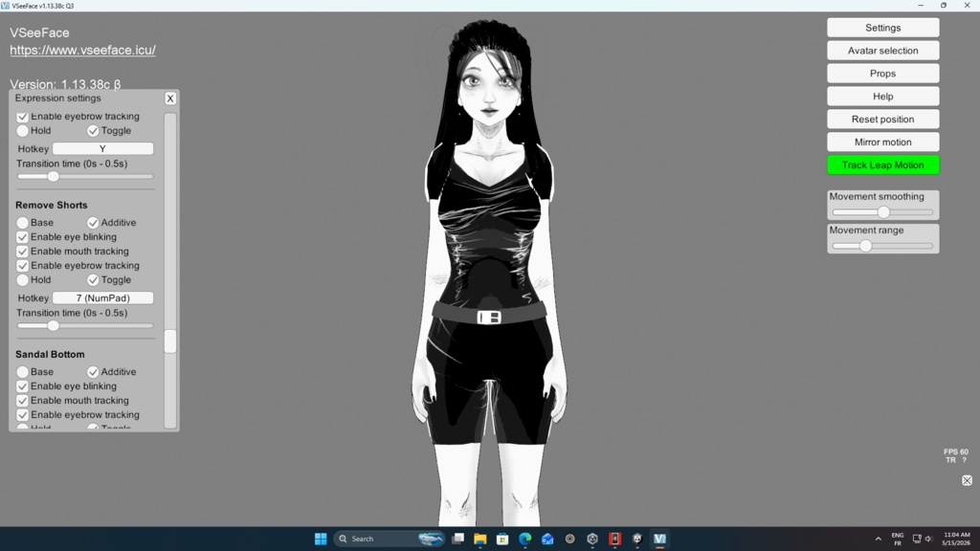
Task: Click Reset position button
Action: click(x=882, y=120)
